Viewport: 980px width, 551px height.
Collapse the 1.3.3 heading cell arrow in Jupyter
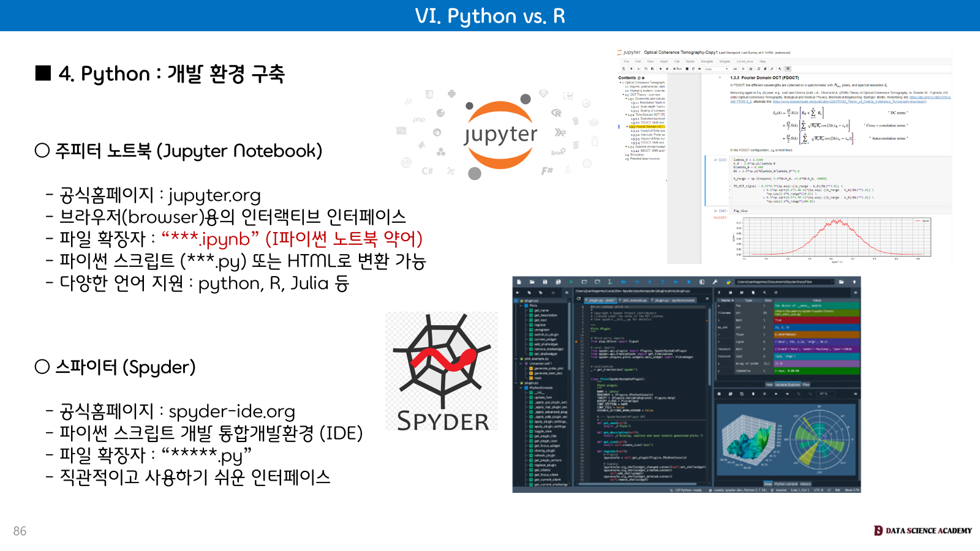(720, 78)
